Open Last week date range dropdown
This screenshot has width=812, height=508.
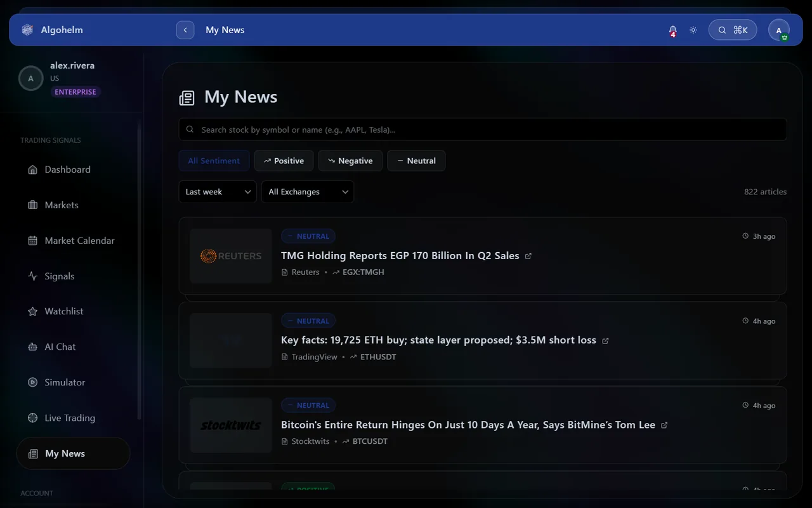pos(218,192)
